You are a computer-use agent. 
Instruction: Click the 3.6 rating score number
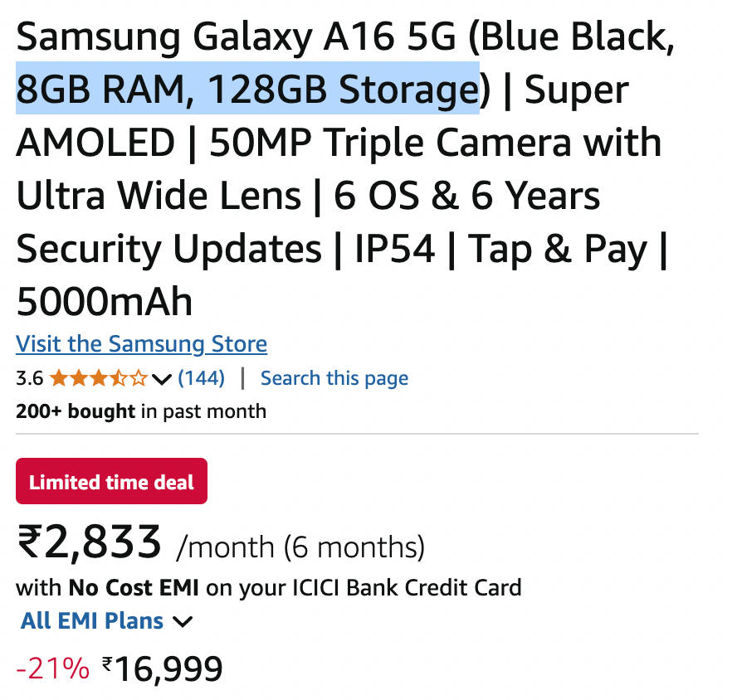[29, 379]
